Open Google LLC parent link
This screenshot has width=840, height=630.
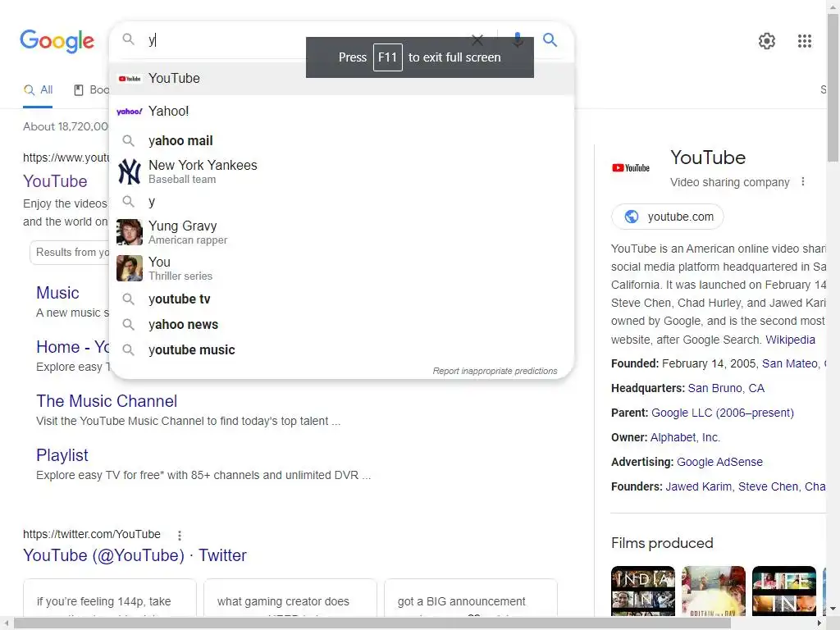pyautogui.click(x=722, y=413)
